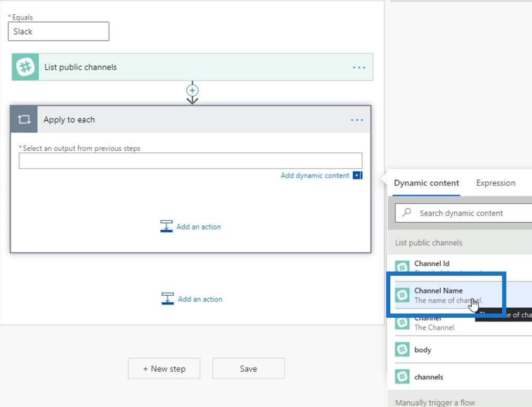Click Add an action below the loop
Image resolution: width=532 pixels, height=407 pixels.
tap(200, 299)
